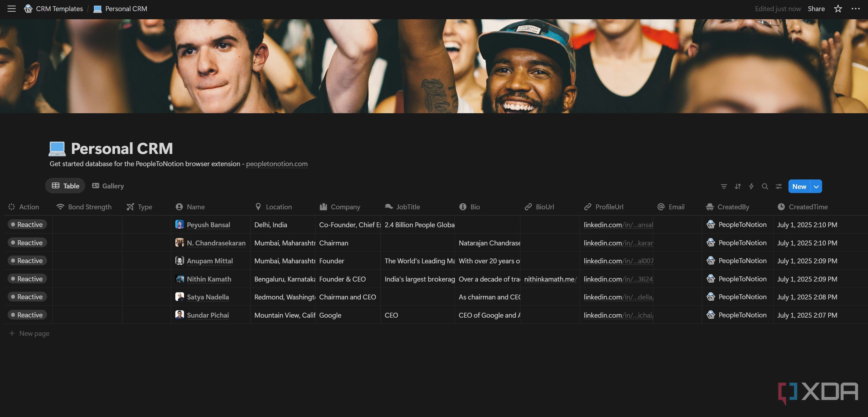
Task: Click the CRM Templates breadcrumb icon
Action: 28,9
